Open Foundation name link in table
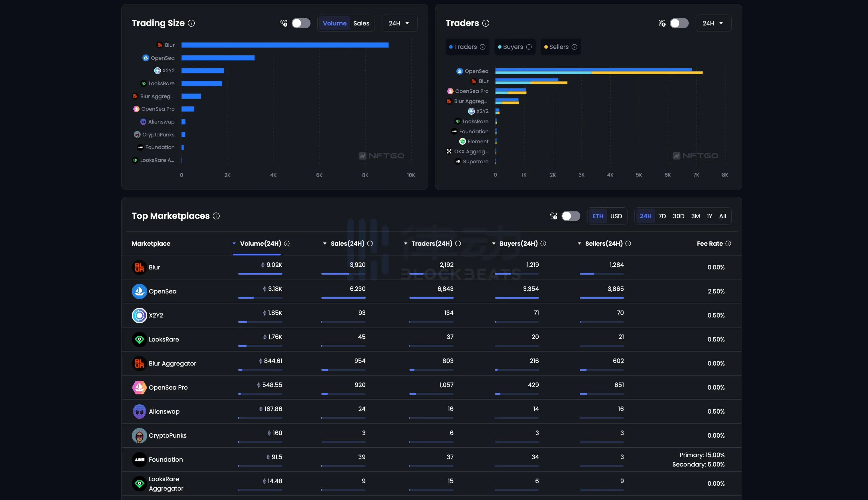 tap(166, 459)
